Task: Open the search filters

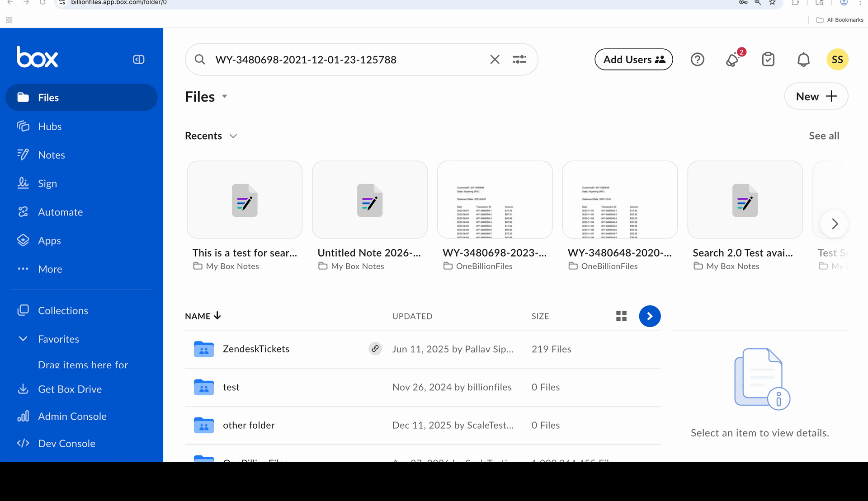Action: (x=519, y=60)
